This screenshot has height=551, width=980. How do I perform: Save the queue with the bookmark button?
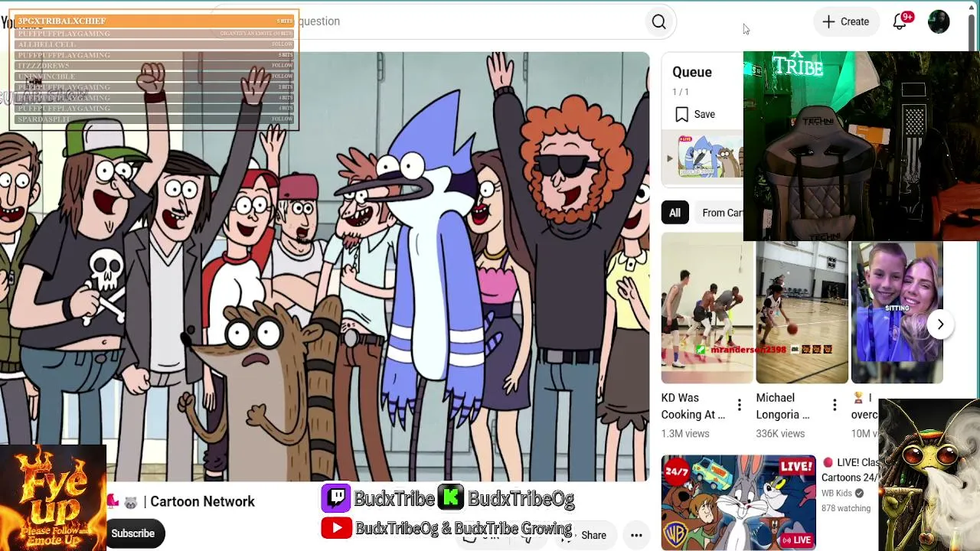pos(695,114)
